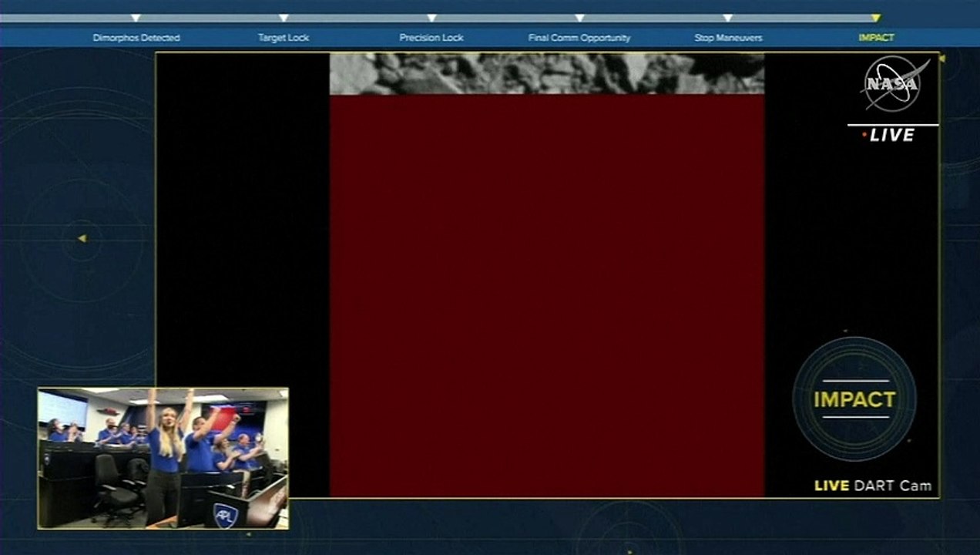Viewport: 980px width, 555px height.
Task: Click the mission timeline progress bar
Action: click(439, 18)
